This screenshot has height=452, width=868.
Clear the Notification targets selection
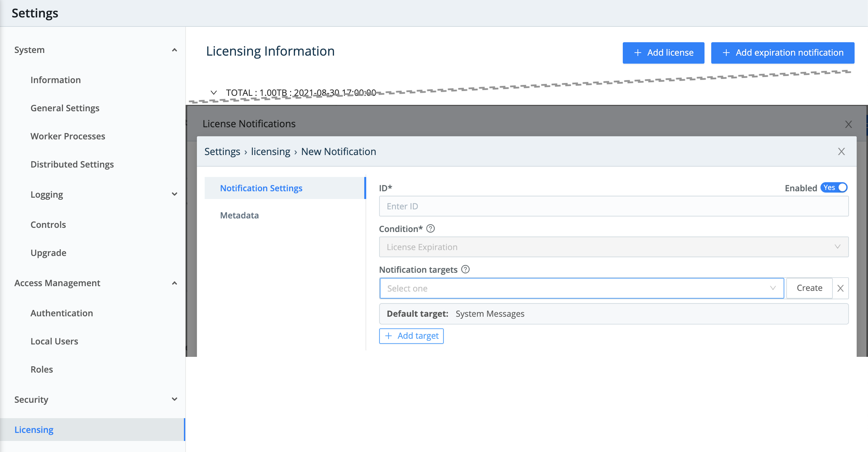coord(841,288)
